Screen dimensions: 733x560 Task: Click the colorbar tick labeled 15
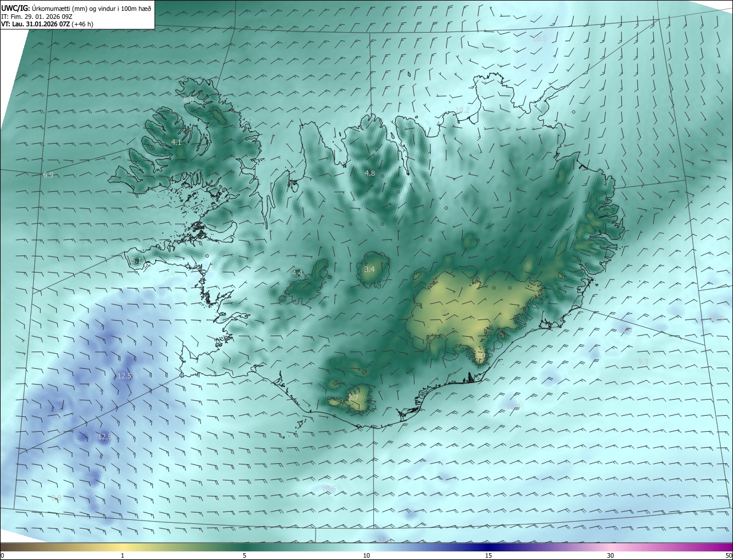click(x=488, y=555)
